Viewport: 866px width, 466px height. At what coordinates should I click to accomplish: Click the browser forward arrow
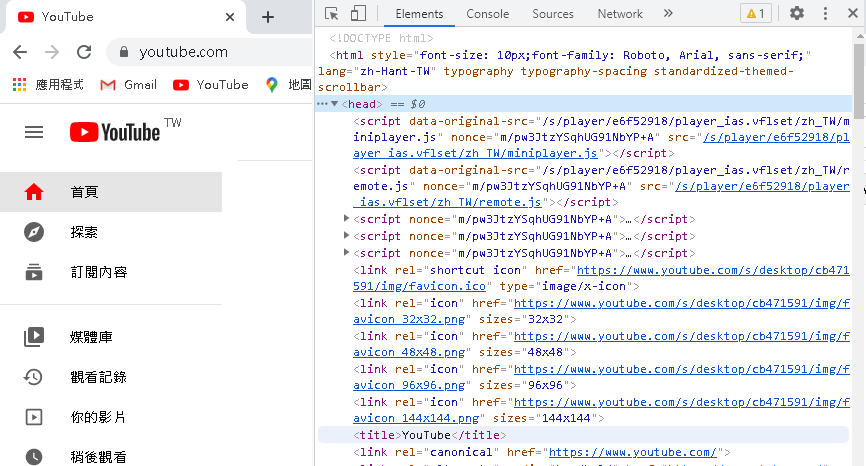click(52, 52)
